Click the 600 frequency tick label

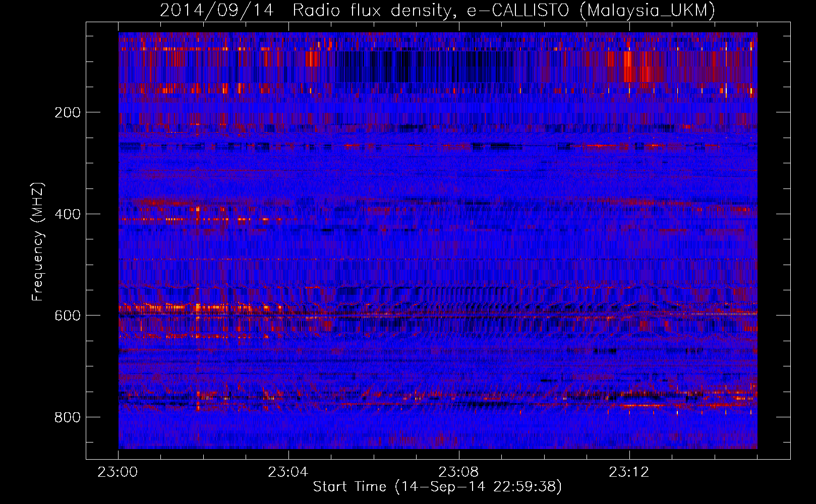tap(67, 316)
